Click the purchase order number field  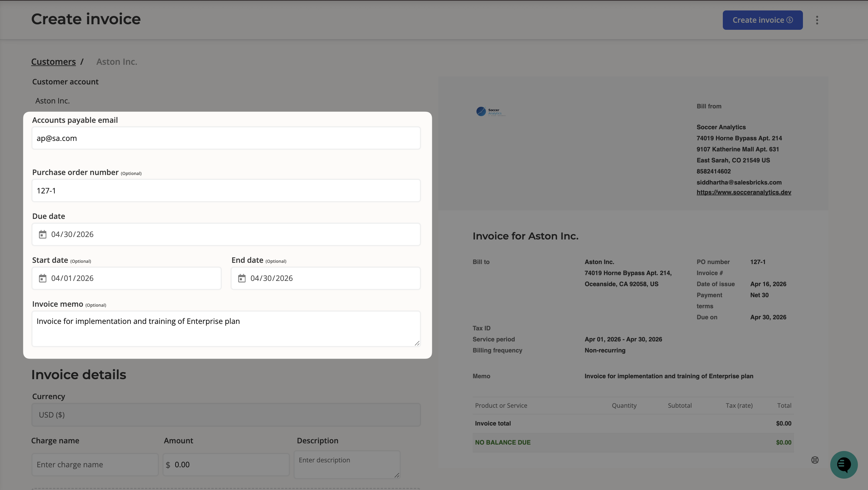(x=226, y=190)
